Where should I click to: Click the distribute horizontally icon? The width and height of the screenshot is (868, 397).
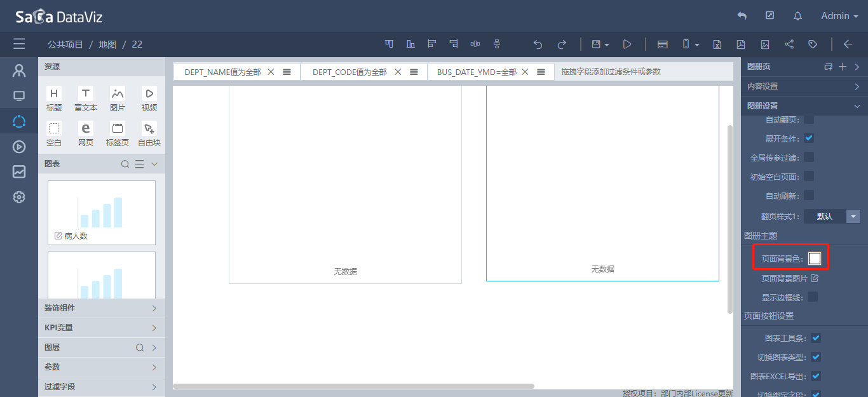click(x=475, y=44)
